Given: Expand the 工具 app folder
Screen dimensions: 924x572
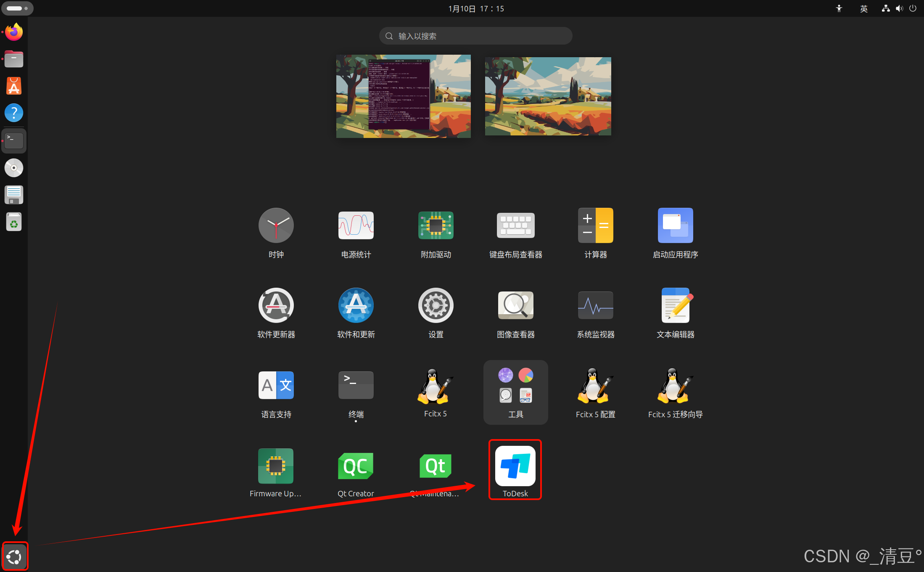Looking at the screenshot, I should point(515,391).
